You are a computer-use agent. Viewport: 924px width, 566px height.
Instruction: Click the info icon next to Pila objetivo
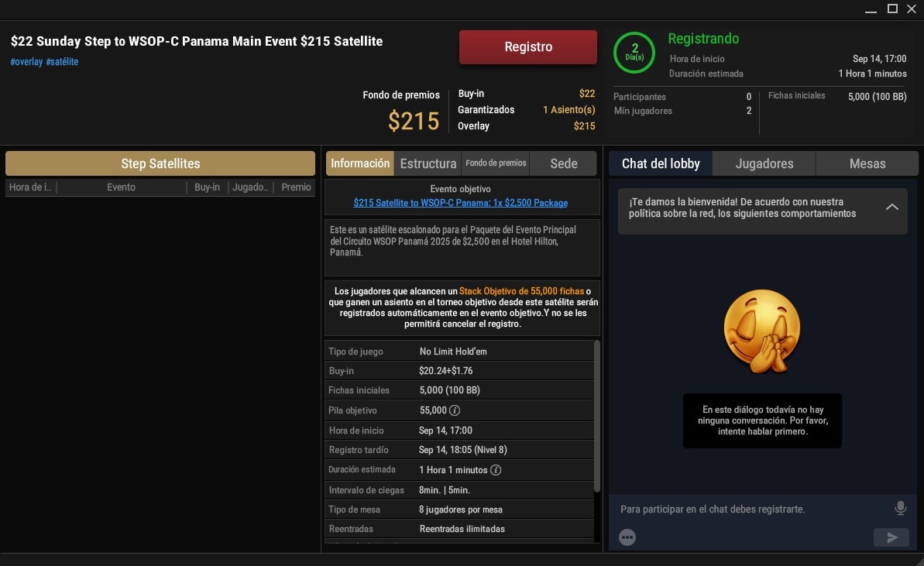[x=455, y=410]
